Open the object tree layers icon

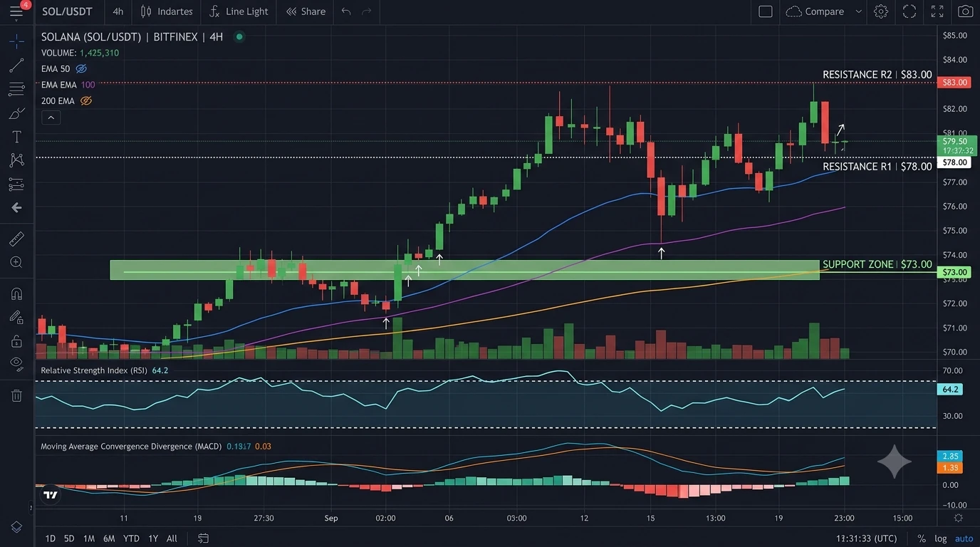pyautogui.click(x=16, y=527)
